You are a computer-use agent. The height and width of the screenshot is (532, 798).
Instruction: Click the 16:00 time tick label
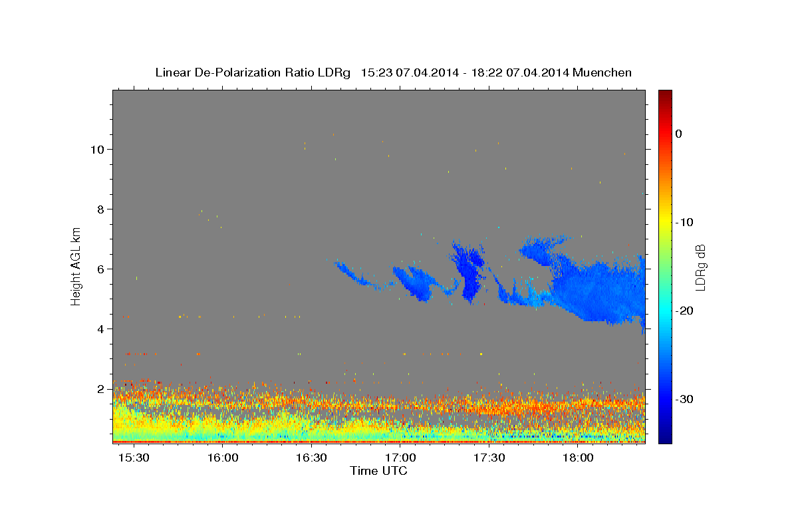[223, 458]
